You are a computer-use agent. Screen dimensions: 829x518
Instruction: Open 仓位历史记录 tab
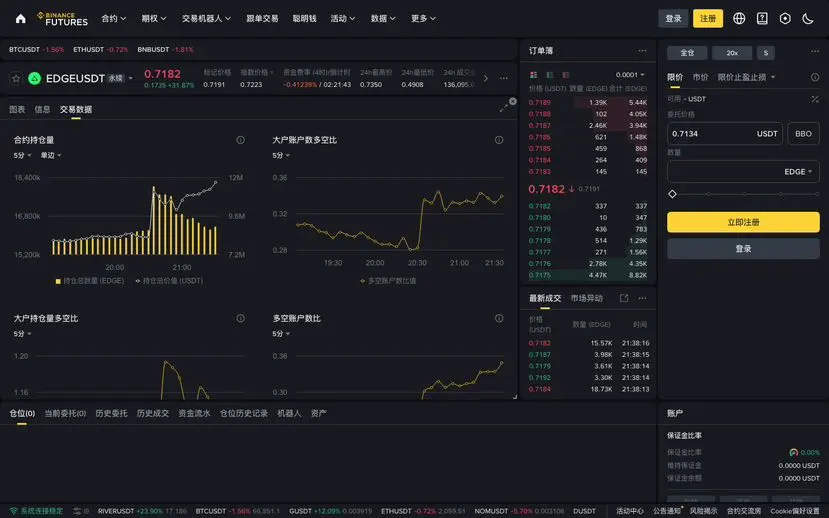(244, 413)
